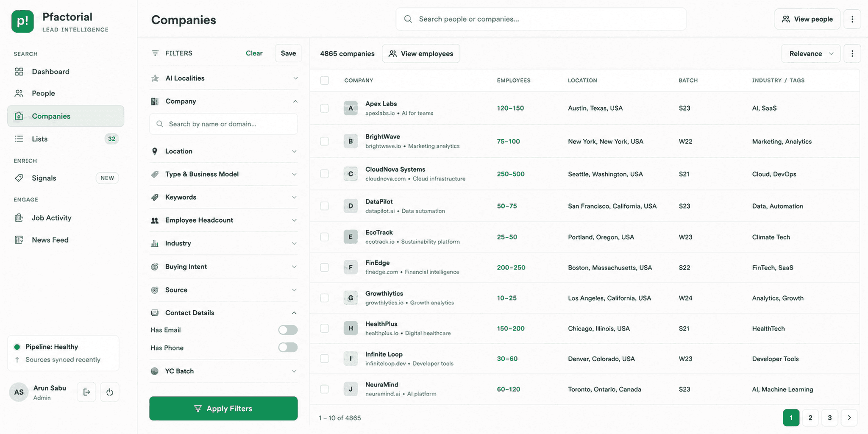Click the Save filters button
This screenshot has height=434, width=868.
288,53
